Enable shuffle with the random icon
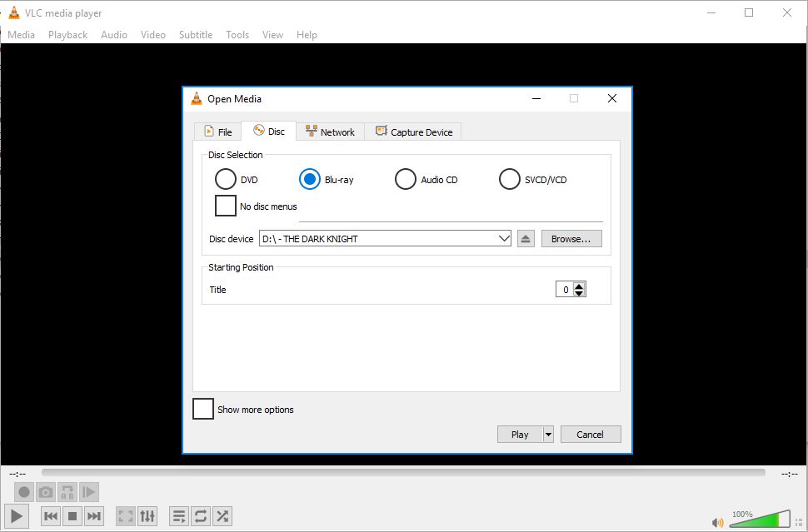808x532 pixels. [222, 516]
